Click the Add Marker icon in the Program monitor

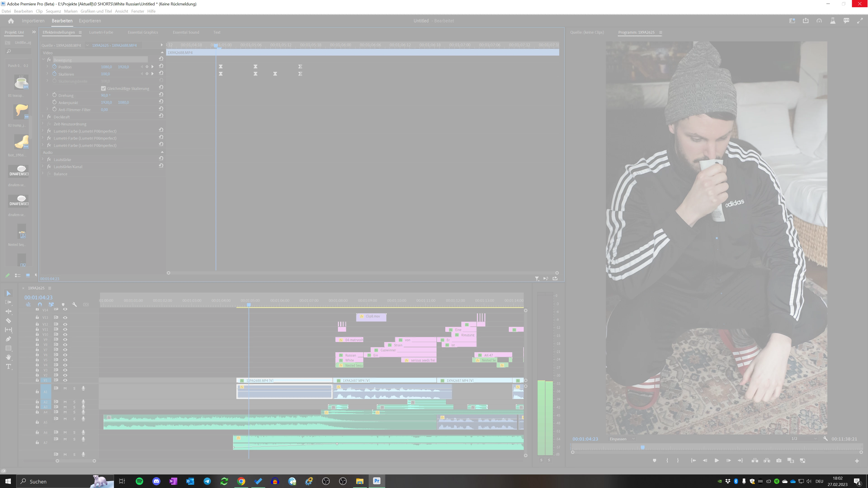pyautogui.click(x=654, y=460)
